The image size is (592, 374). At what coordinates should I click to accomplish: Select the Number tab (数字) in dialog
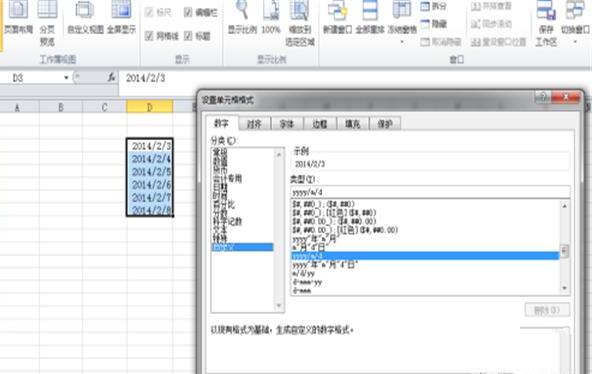[222, 123]
